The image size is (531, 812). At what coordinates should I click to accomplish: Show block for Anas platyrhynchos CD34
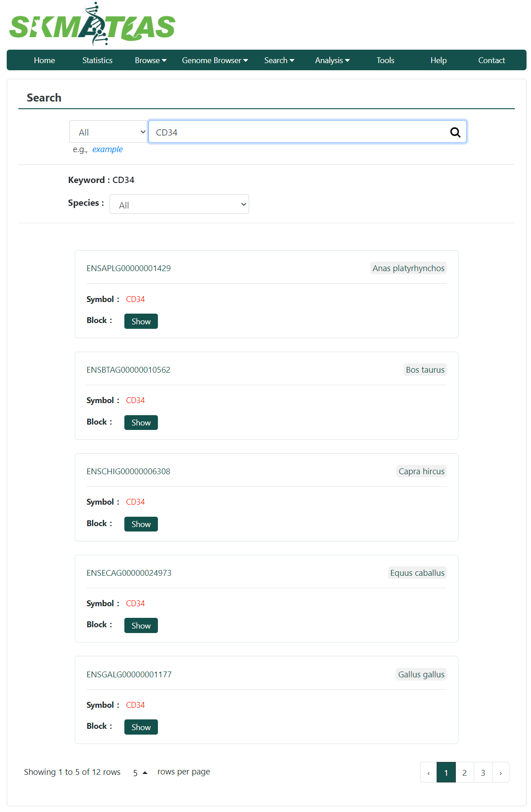[141, 321]
